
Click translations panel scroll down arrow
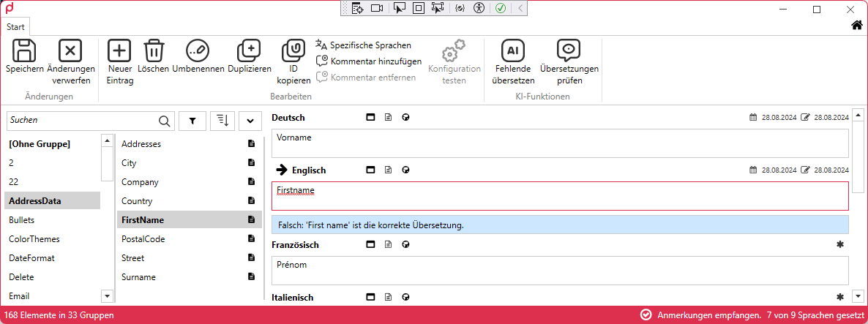point(858,295)
